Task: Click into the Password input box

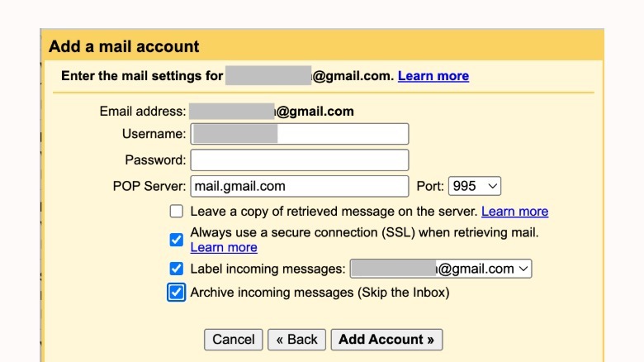Action: [300, 160]
